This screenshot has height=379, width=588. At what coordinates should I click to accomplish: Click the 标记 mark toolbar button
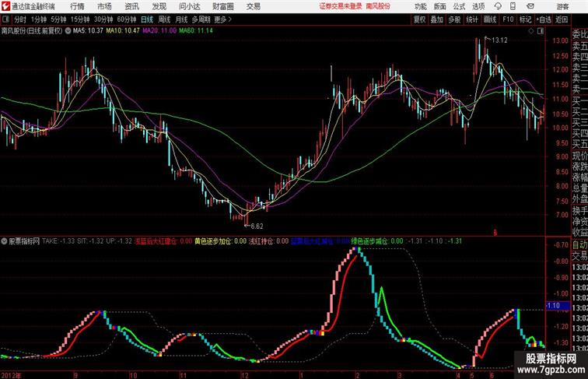click(525, 19)
